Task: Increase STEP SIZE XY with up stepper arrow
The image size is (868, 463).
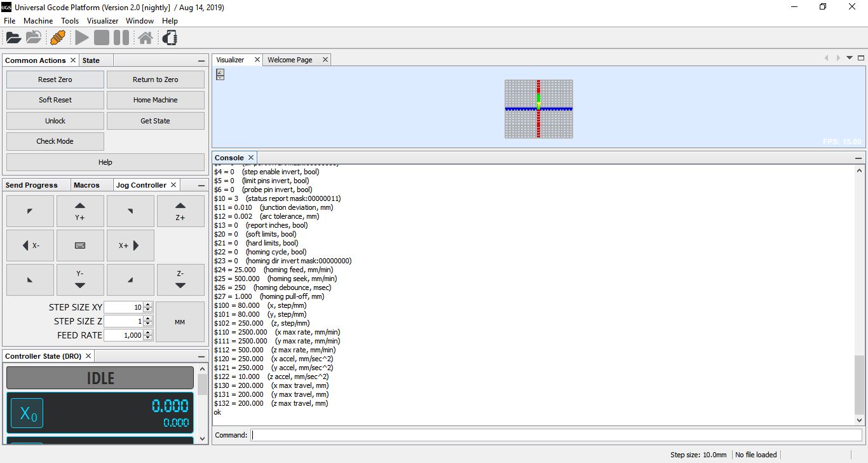Action: (x=148, y=305)
